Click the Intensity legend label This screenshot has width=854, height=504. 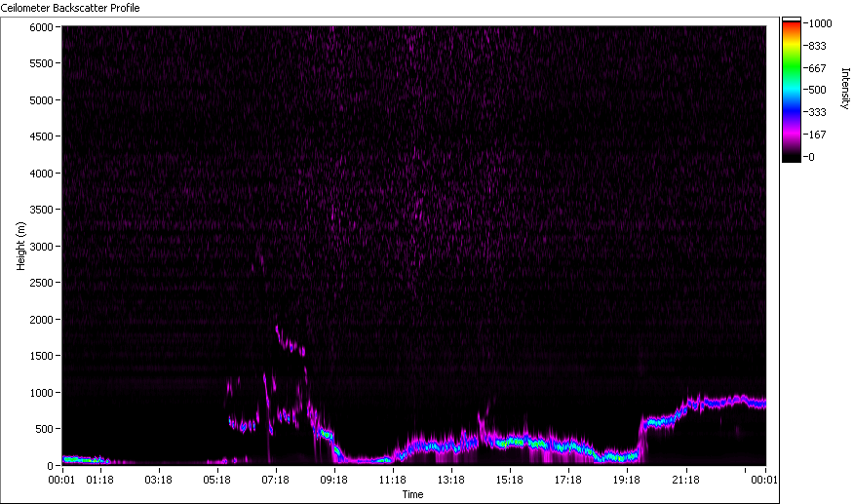click(845, 89)
